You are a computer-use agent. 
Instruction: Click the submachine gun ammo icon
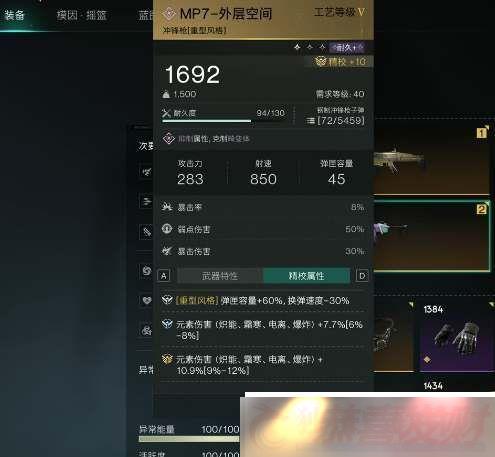click(310, 121)
